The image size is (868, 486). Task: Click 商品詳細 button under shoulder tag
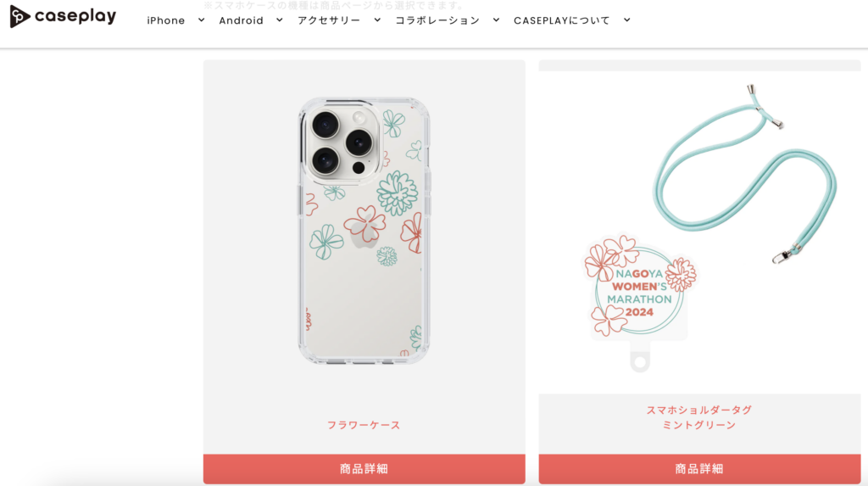point(699,469)
